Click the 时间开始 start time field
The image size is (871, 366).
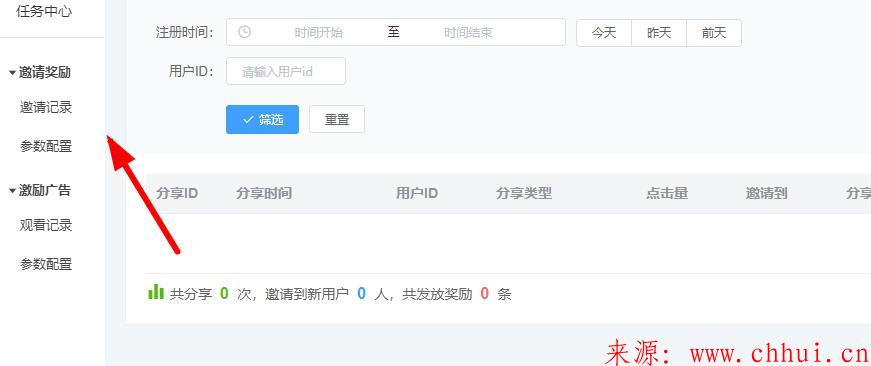[x=318, y=33]
